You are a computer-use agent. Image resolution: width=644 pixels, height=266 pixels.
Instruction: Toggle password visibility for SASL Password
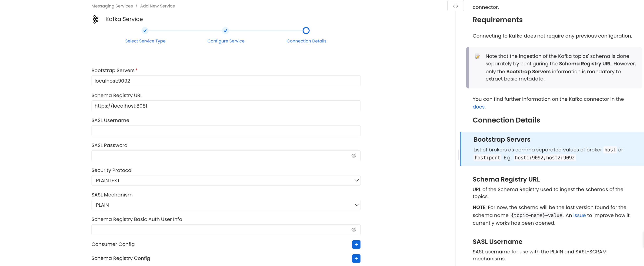tap(353, 155)
